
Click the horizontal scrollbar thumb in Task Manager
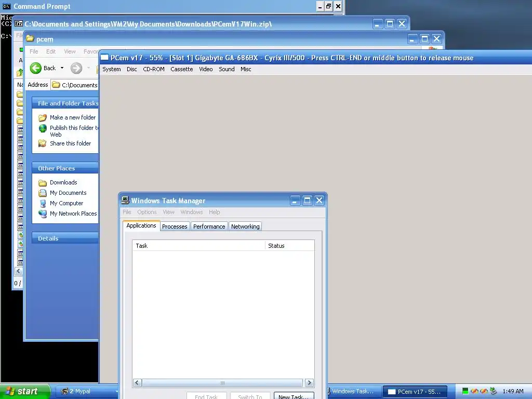pyautogui.click(x=222, y=383)
